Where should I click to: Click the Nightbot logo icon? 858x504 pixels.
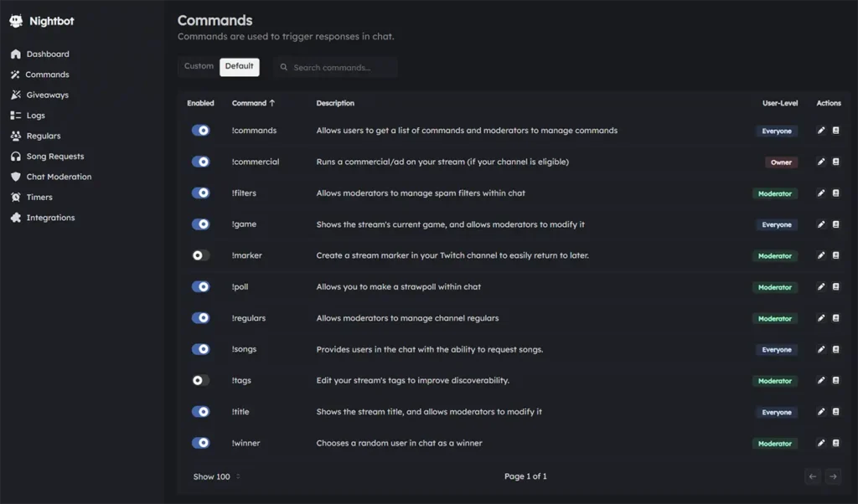click(16, 21)
